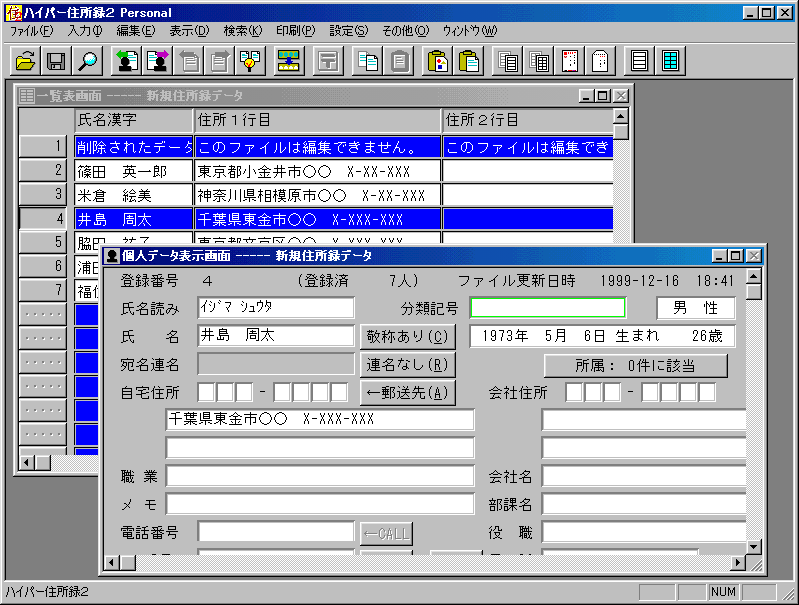This screenshot has width=799, height=605.
Task: Click the next person icon with magenta arrow
Action: (158, 61)
